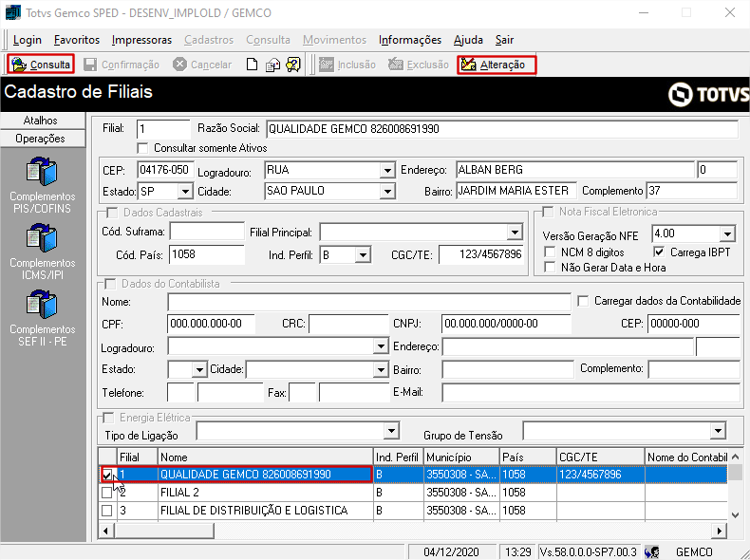Click the Nome column header
This screenshot has height=560, width=750.
point(266,457)
